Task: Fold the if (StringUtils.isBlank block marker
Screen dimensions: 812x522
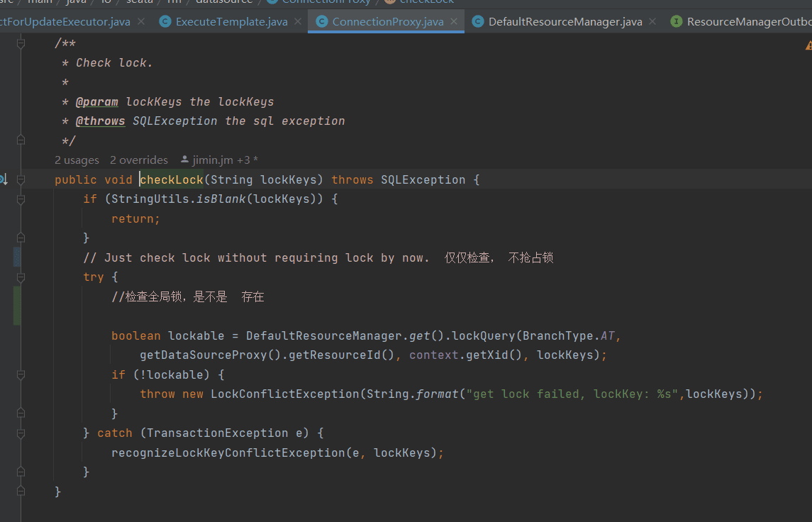Action: pos(21,199)
